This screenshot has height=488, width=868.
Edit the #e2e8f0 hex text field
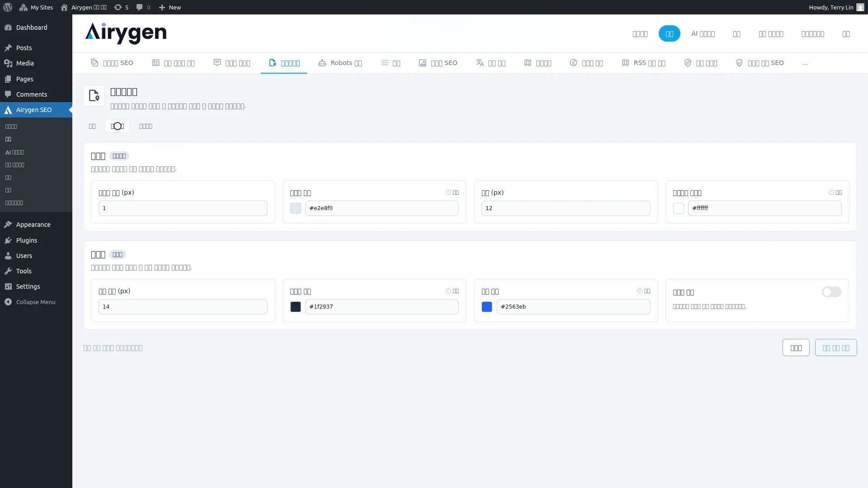pyautogui.click(x=382, y=208)
